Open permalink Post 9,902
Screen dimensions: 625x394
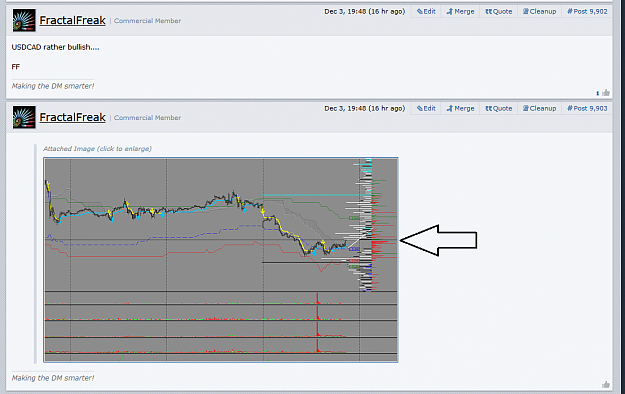point(587,12)
